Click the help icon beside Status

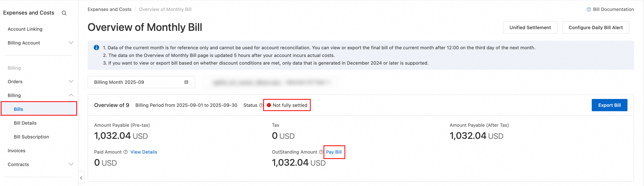[261, 105]
